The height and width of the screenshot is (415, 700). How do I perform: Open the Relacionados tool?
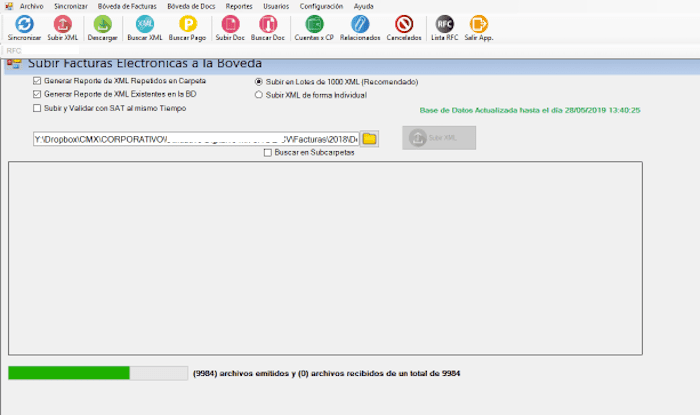pos(360,28)
